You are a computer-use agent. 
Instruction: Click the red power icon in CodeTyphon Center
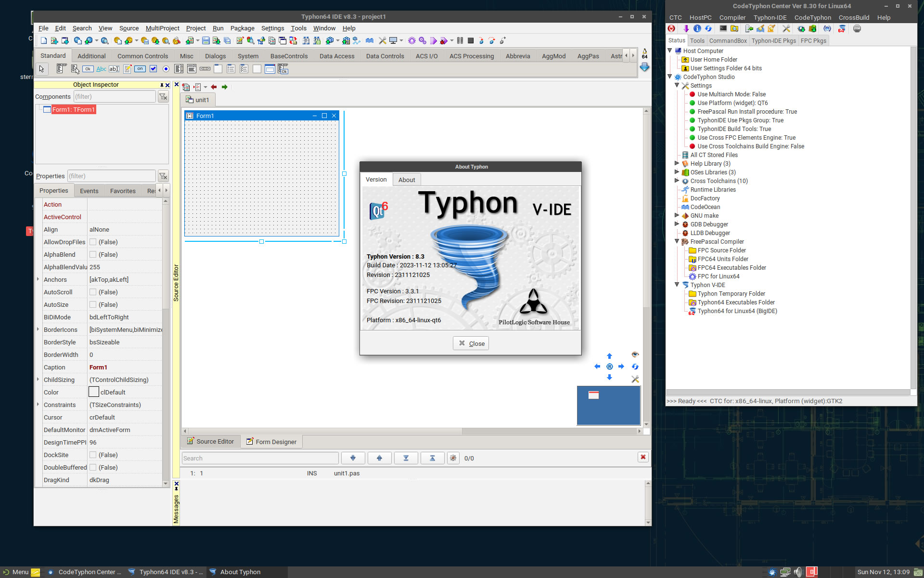coord(671,29)
